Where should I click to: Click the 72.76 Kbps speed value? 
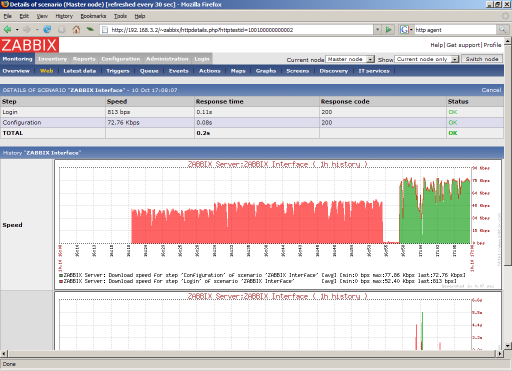tap(123, 122)
